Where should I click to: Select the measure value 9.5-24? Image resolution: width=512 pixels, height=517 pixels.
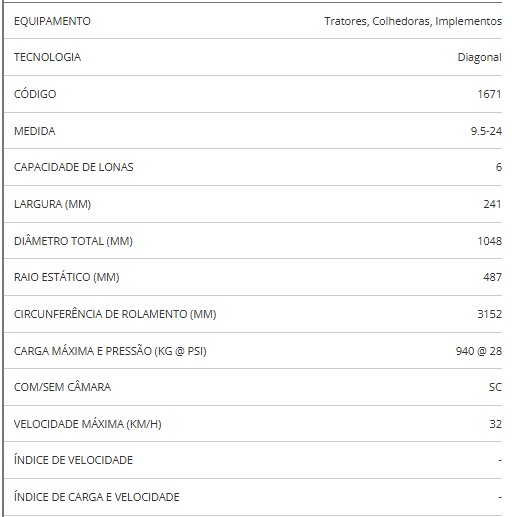pyautogui.click(x=486, y=131)
